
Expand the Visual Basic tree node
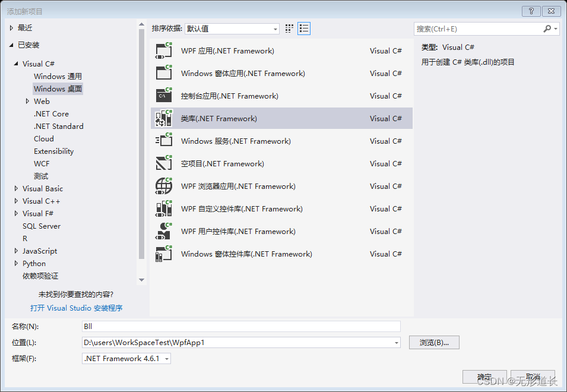click(16, 188)
